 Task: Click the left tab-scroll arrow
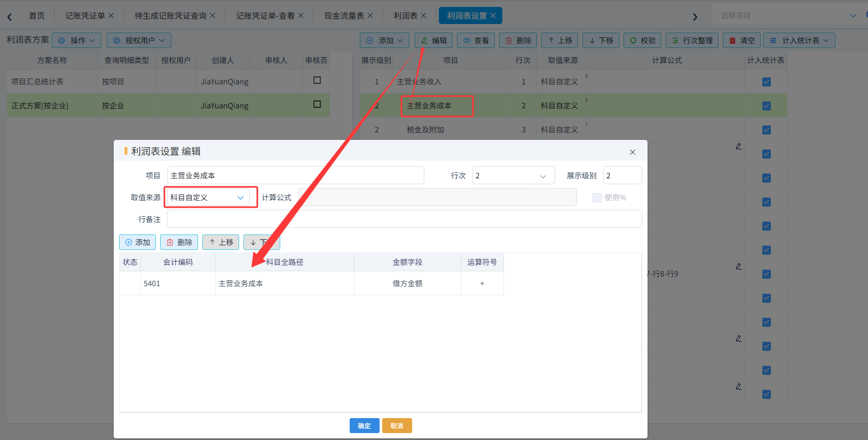coord(10,17)
